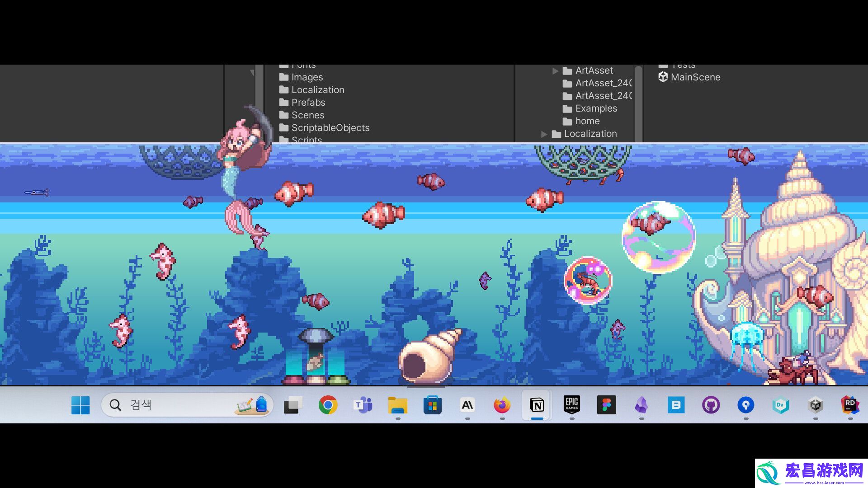This screenshot has width=868, height=488.
Task: Select the ScriptableObjects folder
Action: pos(324,128)
